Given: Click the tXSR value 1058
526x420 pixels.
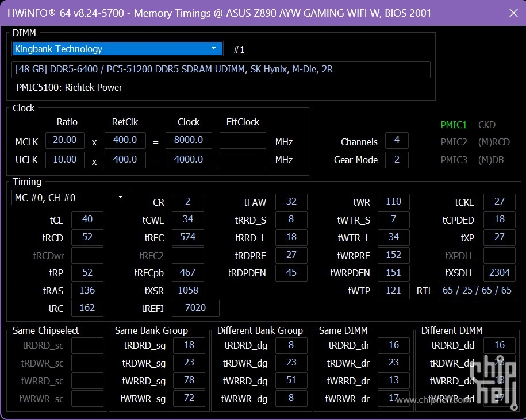Looking at the screenshot, I should click(188, 290).
